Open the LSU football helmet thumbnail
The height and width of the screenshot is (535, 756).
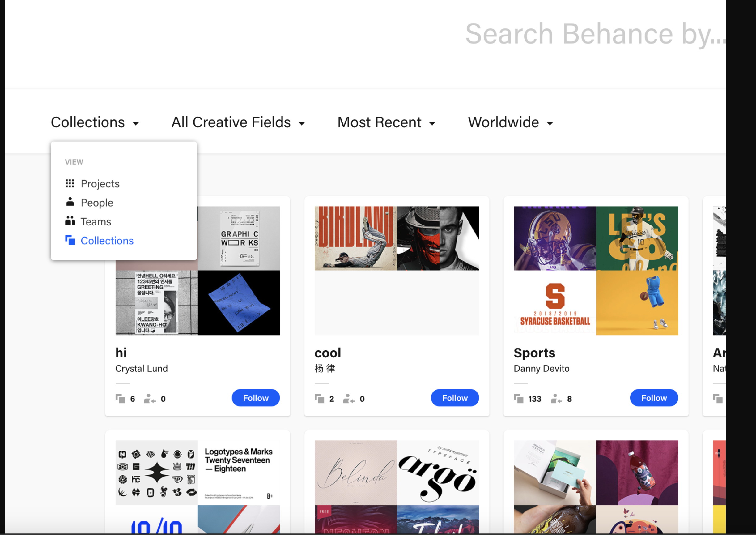click(x=555, y=238)
